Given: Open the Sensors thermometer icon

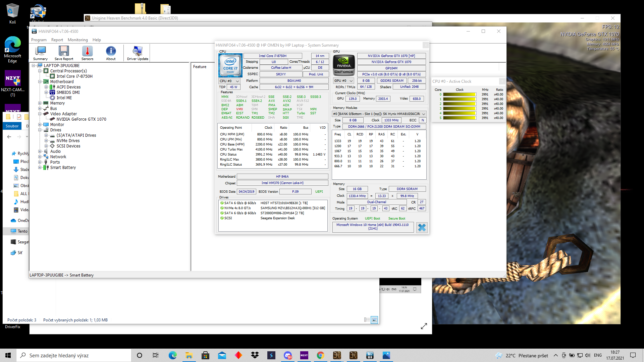Looking at the screenshot, I should 87,53.
